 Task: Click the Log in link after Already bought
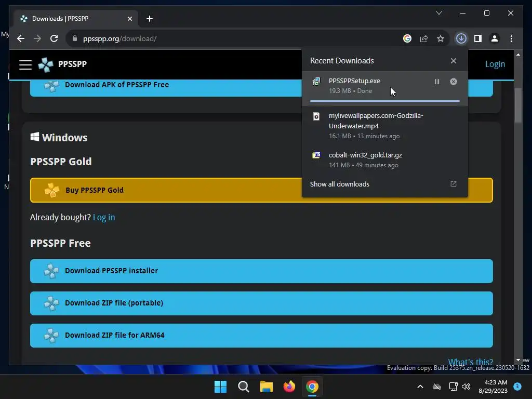(104, 217)
